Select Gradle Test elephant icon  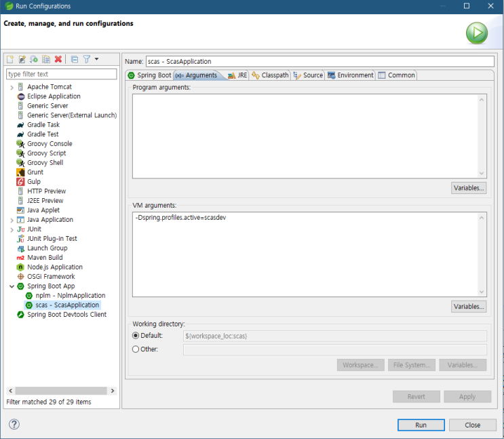(20, 134)
